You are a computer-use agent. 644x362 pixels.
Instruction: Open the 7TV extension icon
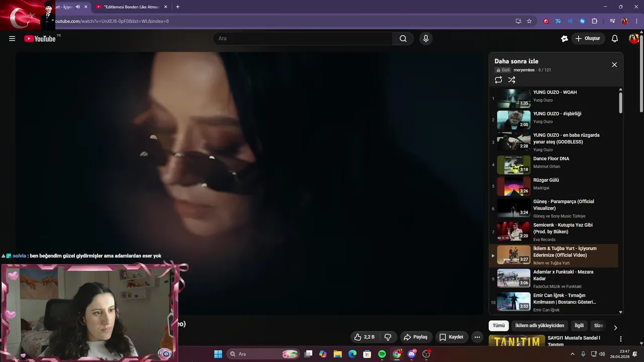click(x=558, y=21)
